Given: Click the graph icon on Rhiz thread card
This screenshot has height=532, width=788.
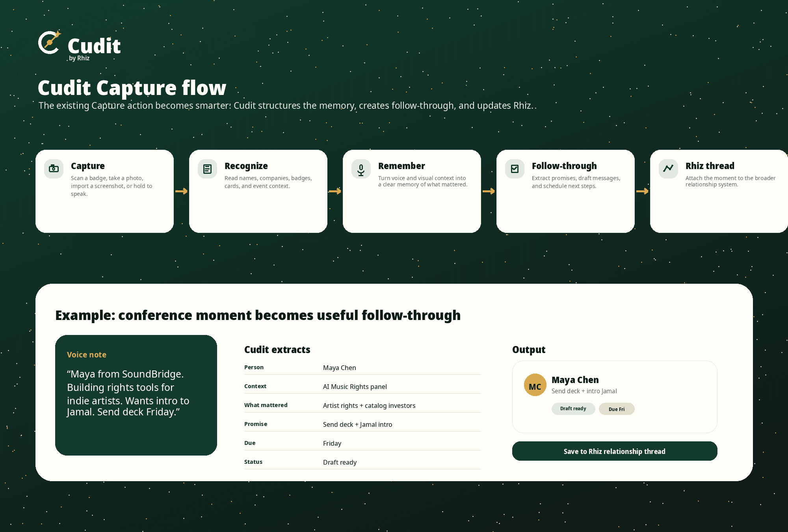Looking at the screenshot, I should [x=668, y=169].
